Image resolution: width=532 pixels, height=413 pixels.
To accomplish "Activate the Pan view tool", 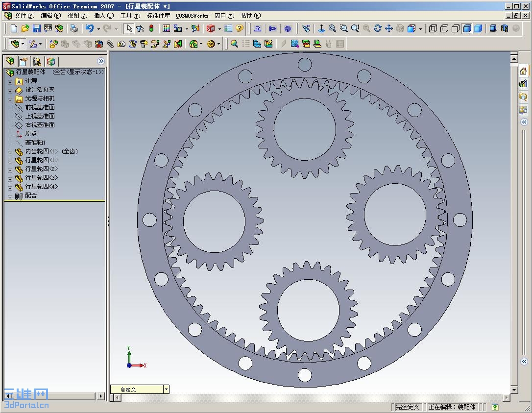I will pyautogui.click(x=389, y=28).
